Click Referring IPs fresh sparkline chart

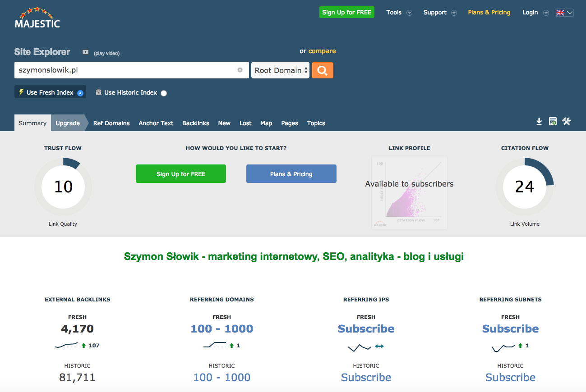pos(360,347)
